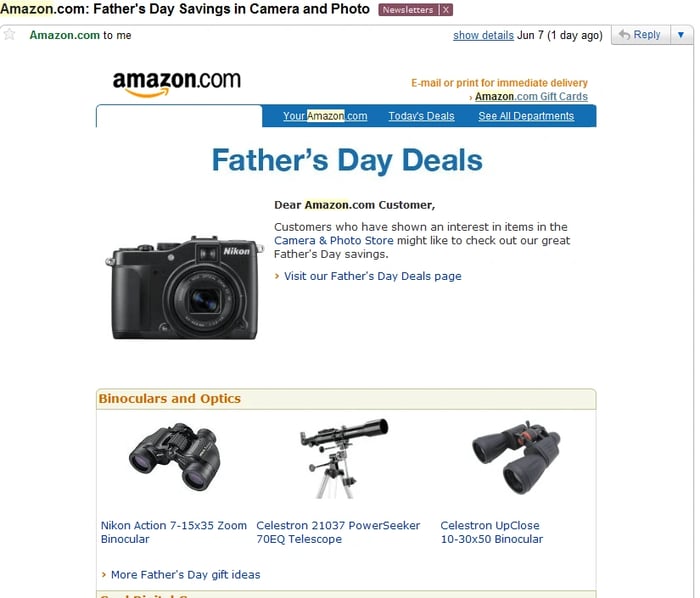Remove the Newsletters label with X

tap(446, 10)
